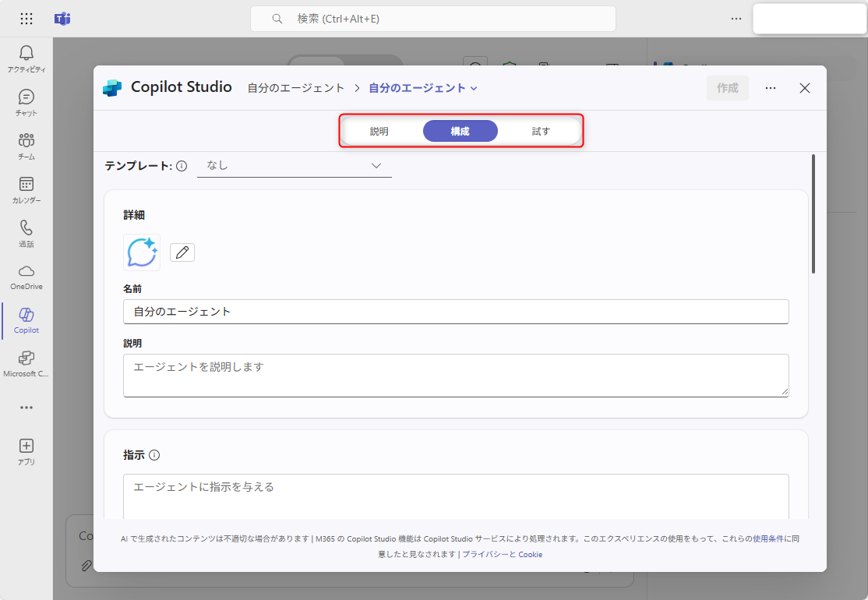Viewport: 868px width, 600px height.
Task: Open Apps (アプリ) plus icon in sidebar
Action: (26, 451)
